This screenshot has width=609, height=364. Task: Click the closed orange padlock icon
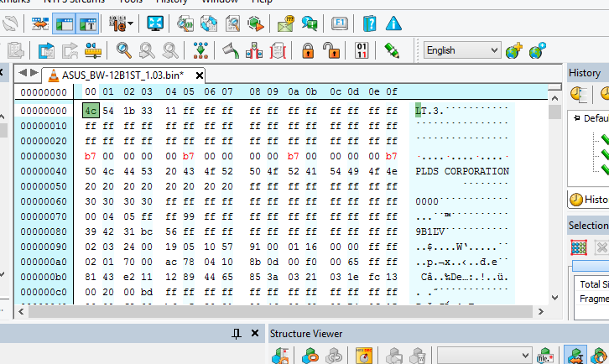tap(308, 50)
